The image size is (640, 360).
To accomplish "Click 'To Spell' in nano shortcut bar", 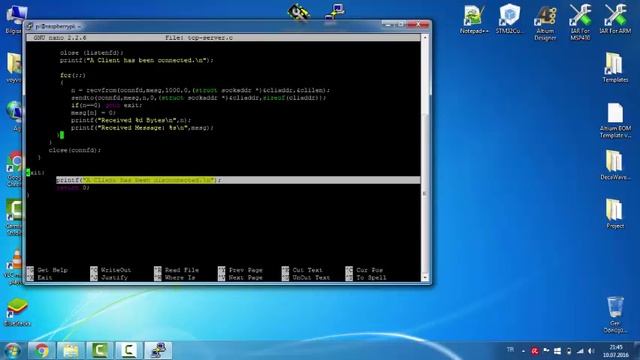I will click(371, 278).
